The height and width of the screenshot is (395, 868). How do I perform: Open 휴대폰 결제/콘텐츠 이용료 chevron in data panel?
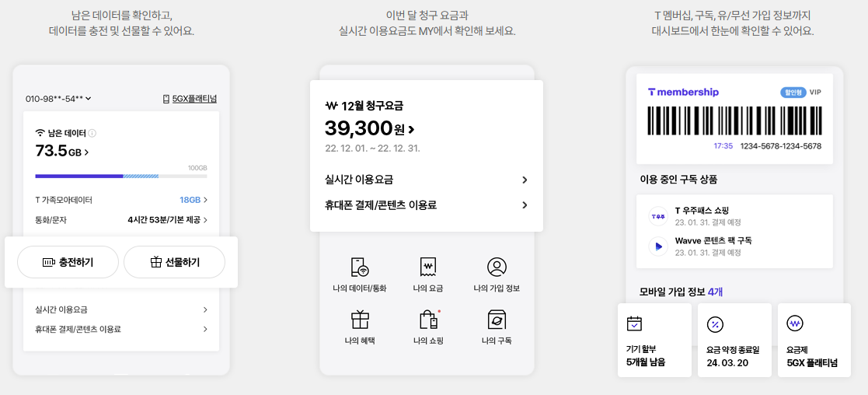(205, 329)
